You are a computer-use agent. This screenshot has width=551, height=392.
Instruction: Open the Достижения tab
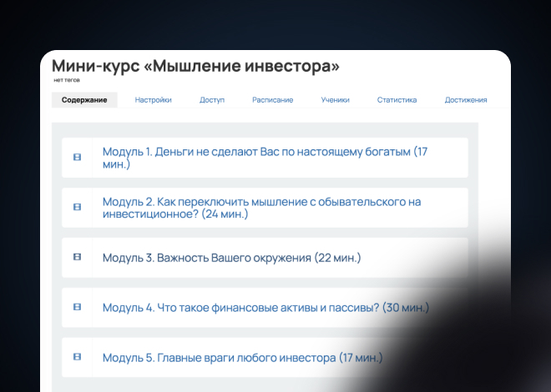pyautogui.click(x=466, y=100)
